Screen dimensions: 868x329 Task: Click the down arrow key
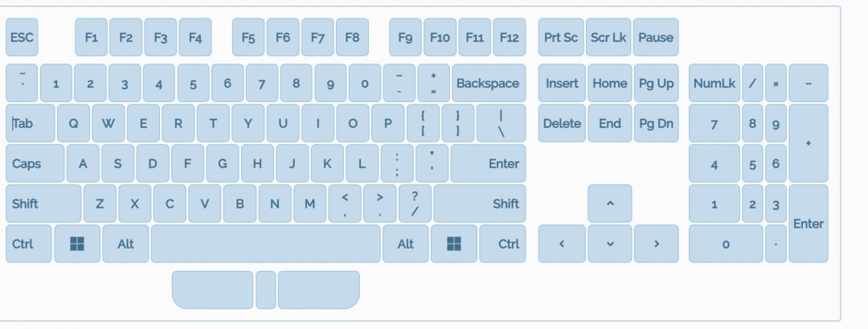tap(609, 244)
